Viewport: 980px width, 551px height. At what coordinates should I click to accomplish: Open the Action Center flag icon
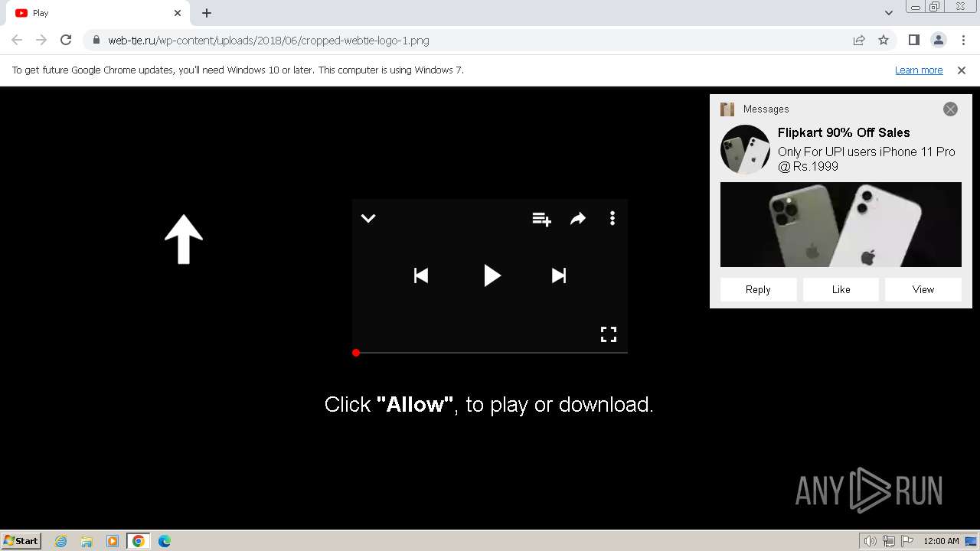tap(907, 541)
